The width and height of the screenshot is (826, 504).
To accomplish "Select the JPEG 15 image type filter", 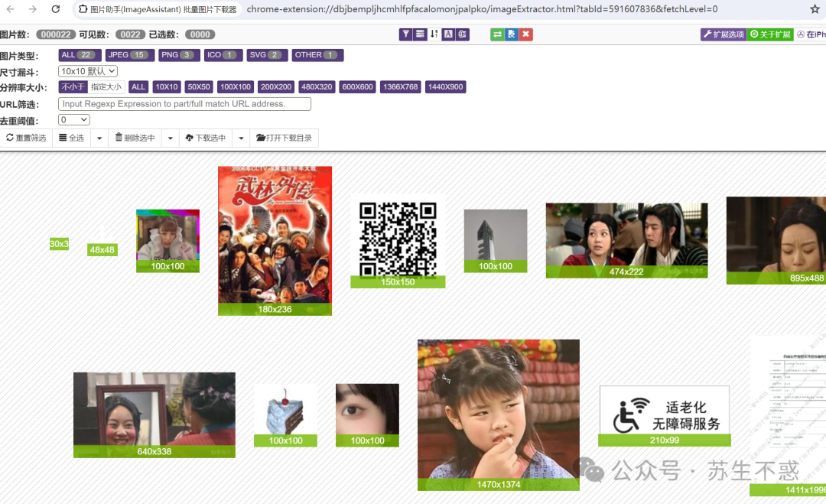I will coord(130,55).
